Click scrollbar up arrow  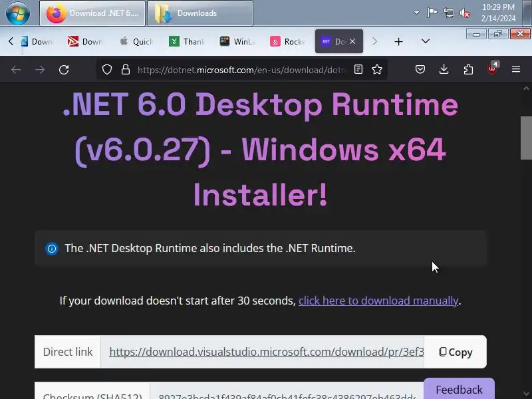pyautogui.click(x=526, y=88)
